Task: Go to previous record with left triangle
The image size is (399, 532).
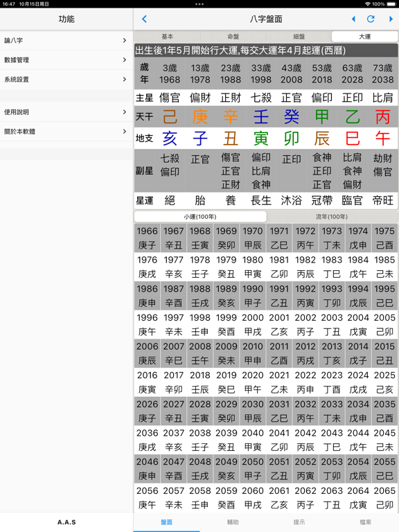Action: 353,19
